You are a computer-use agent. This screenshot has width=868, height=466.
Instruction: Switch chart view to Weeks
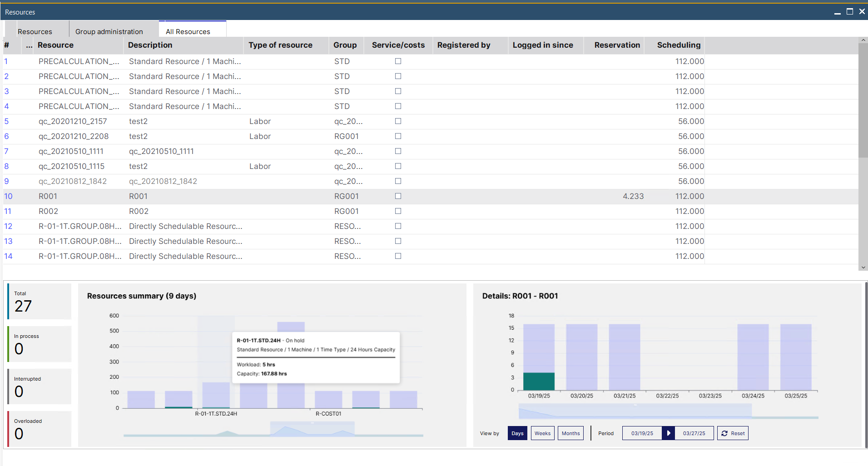pyautogui.click(x=542, y=433)
